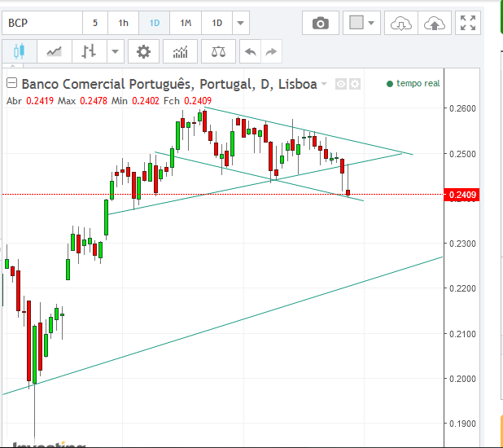The image size is (503, 448).
Task: Select the 1M interval
Action: pos(186,23)
